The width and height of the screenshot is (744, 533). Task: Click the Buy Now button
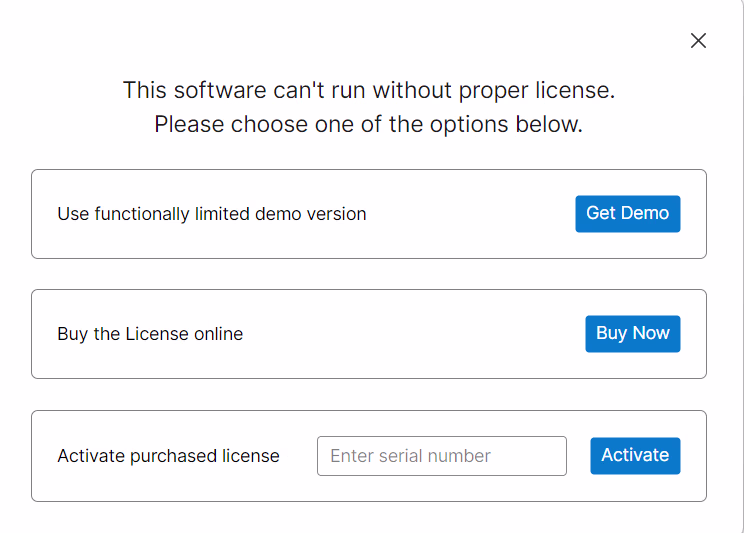(632, 334)
